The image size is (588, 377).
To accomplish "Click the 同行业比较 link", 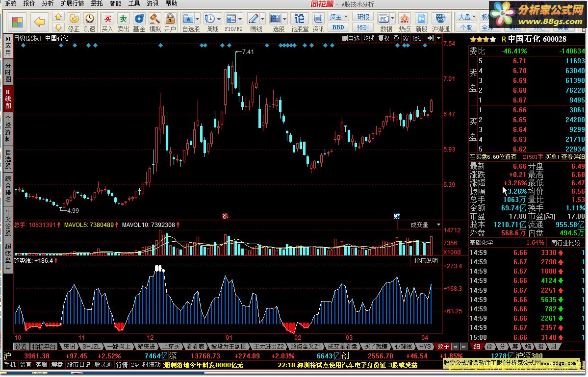I will coord(565,243).
